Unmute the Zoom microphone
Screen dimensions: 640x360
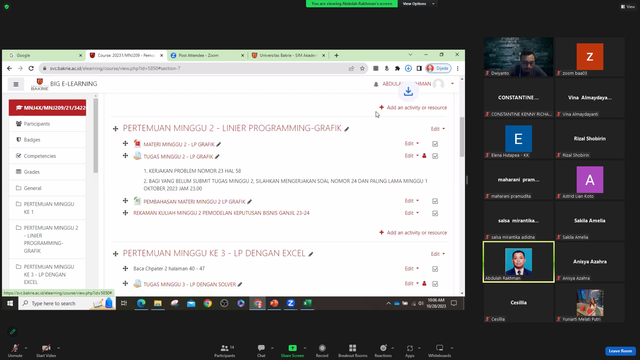pos(15,350)
